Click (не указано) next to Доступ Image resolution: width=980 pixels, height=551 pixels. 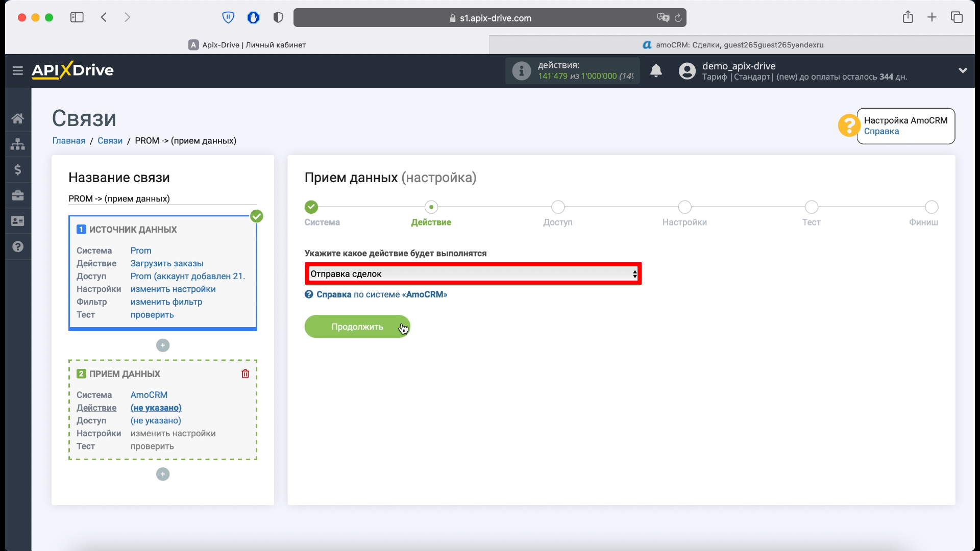156,420
